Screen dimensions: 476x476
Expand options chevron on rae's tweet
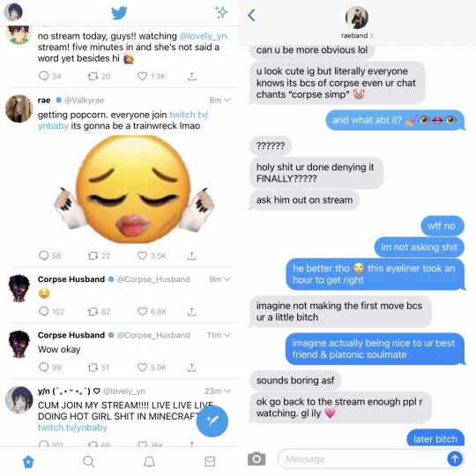coord(227,100)
